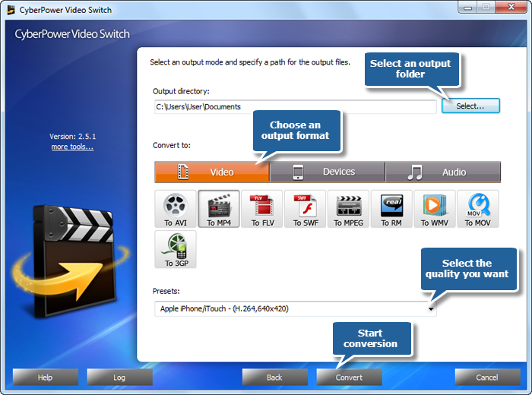Minimize the CyberPower Video Switch window
532x395 pixels.
468,8
